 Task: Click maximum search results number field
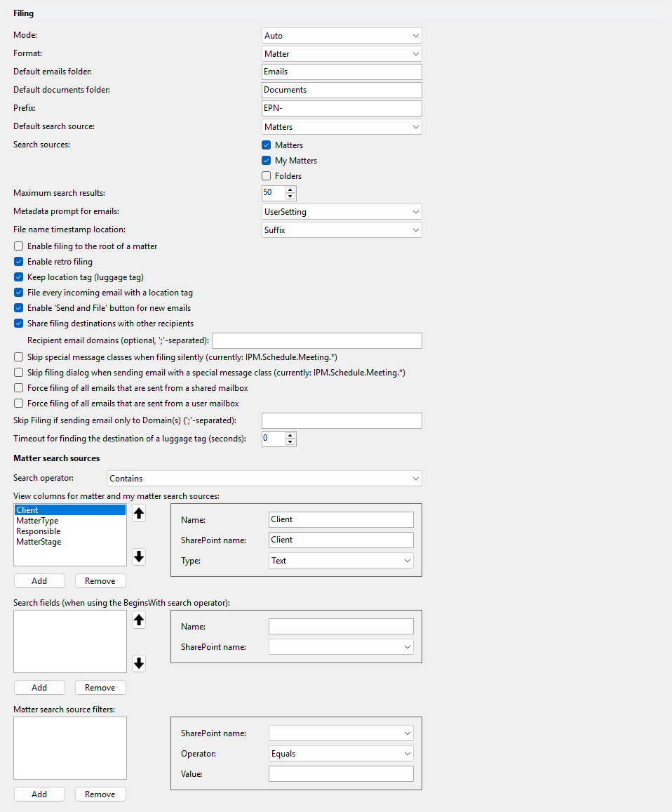coord(274,192)
